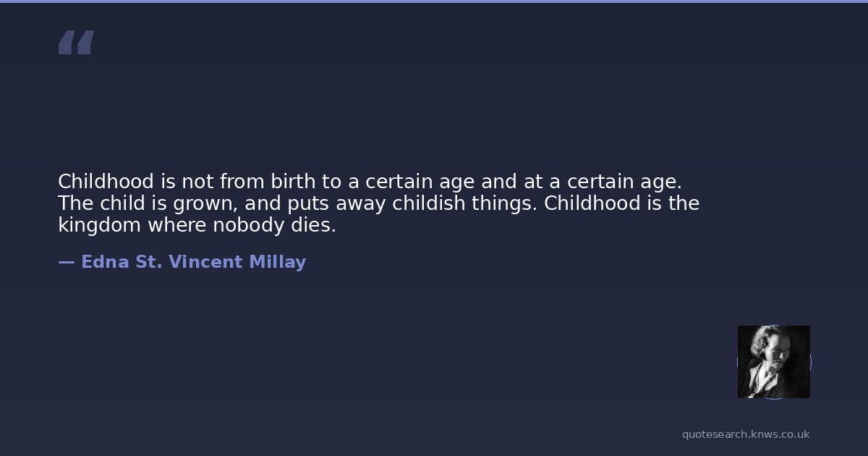
Task: Click the word "Vincent" in the attribution
Action: 205,262
